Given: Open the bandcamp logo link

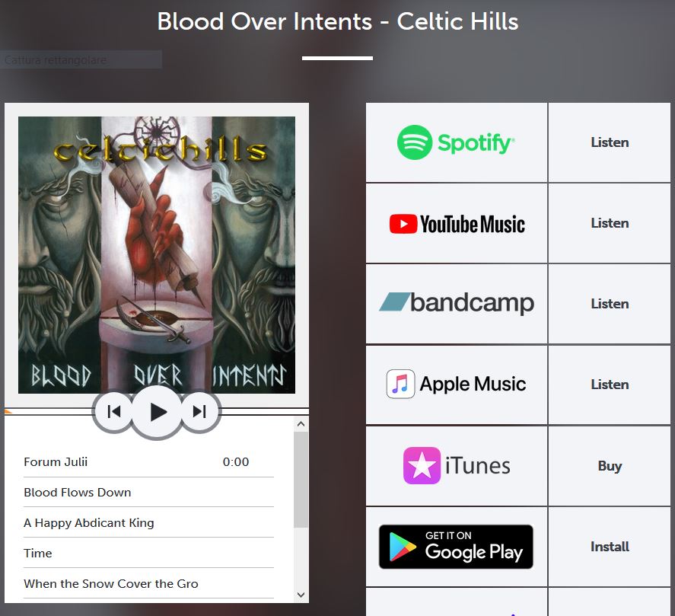Looking at the screenshot, I should pos(457,303).
